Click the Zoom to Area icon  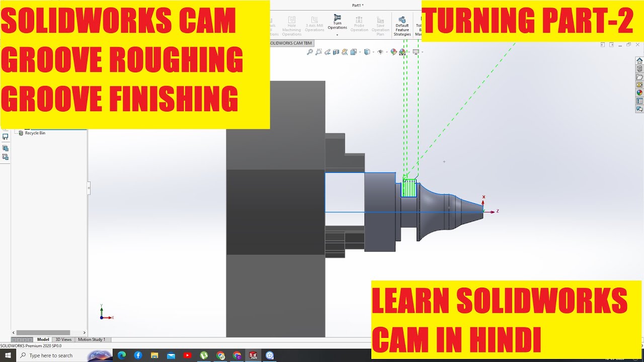click(x=318, y=52)
